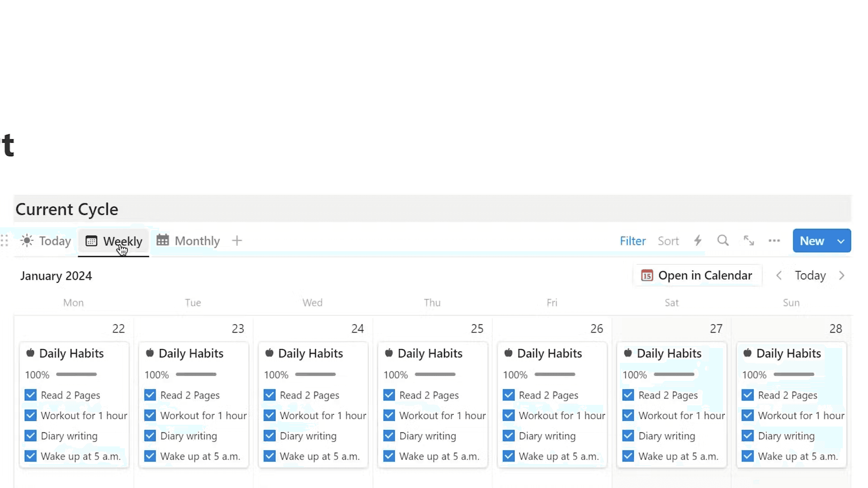Toggle the Wake up at 5 a.m. checkbox Friday
The image size is (868, 488).
509,456
